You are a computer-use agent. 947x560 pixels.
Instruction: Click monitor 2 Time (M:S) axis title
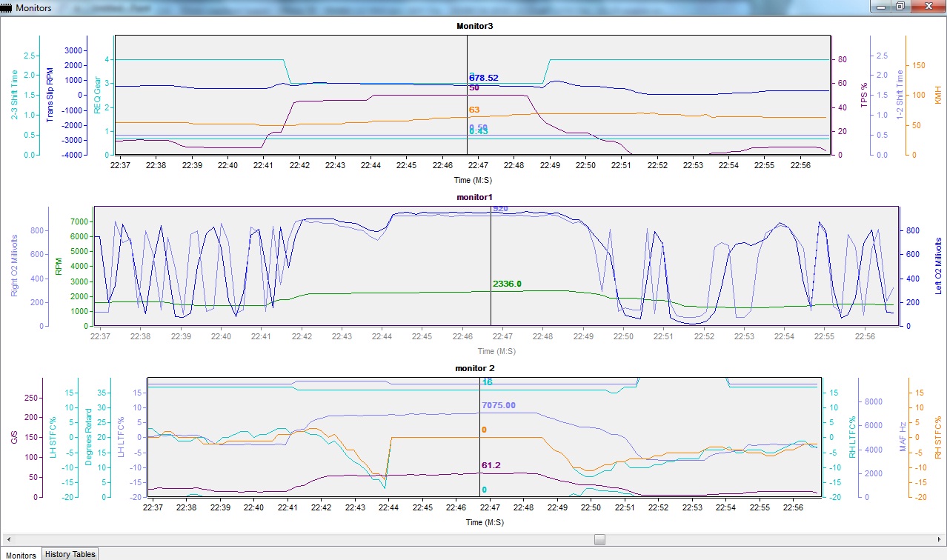(x=485, y=522)
